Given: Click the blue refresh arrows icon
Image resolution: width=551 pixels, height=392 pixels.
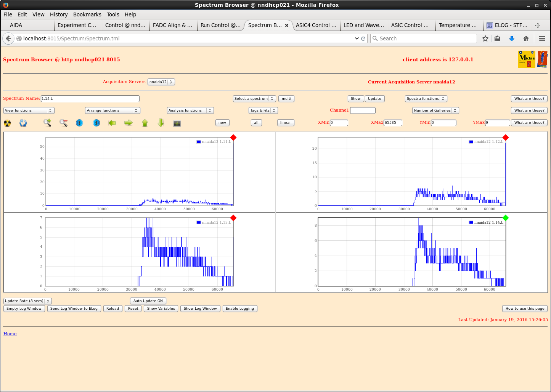Looking at the screenshot, I should [23, 123].
